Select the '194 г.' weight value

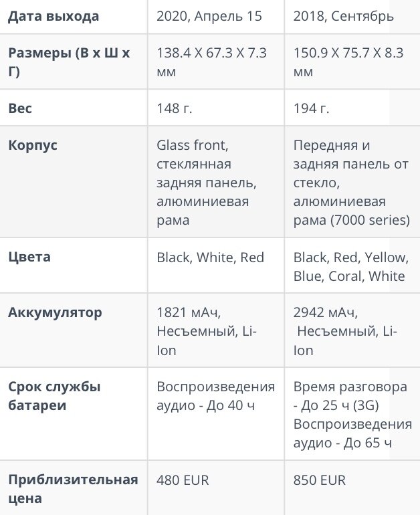tap(311, 108)
